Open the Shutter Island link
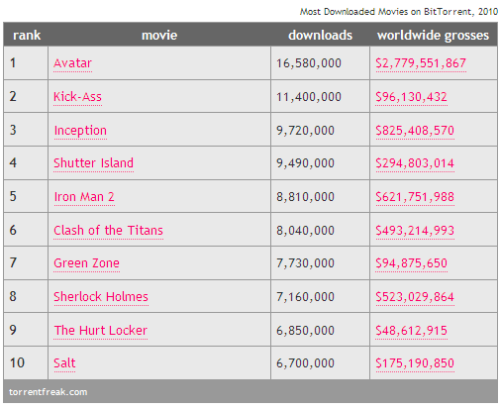 point(94,163)
